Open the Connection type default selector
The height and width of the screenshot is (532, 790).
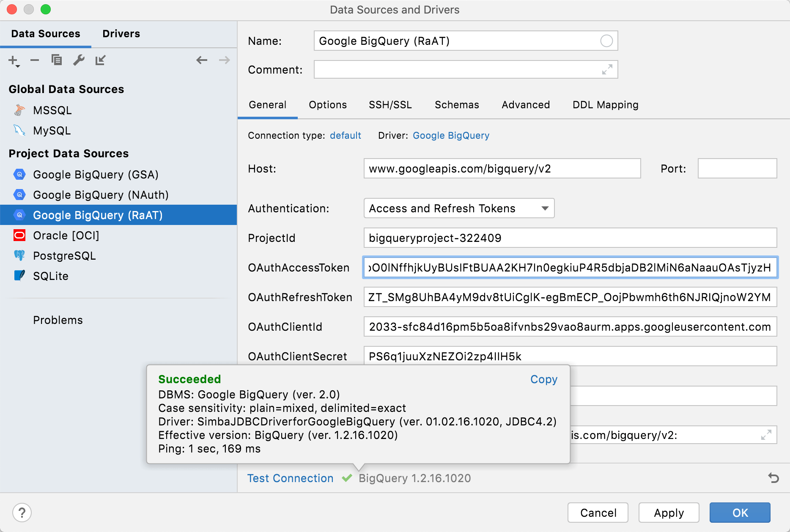(345, 135)
